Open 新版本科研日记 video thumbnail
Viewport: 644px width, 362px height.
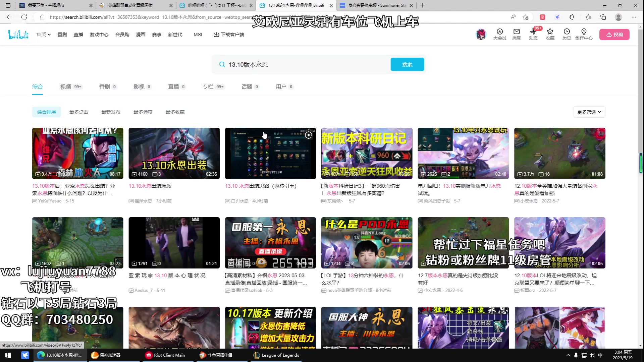point(367,153)
